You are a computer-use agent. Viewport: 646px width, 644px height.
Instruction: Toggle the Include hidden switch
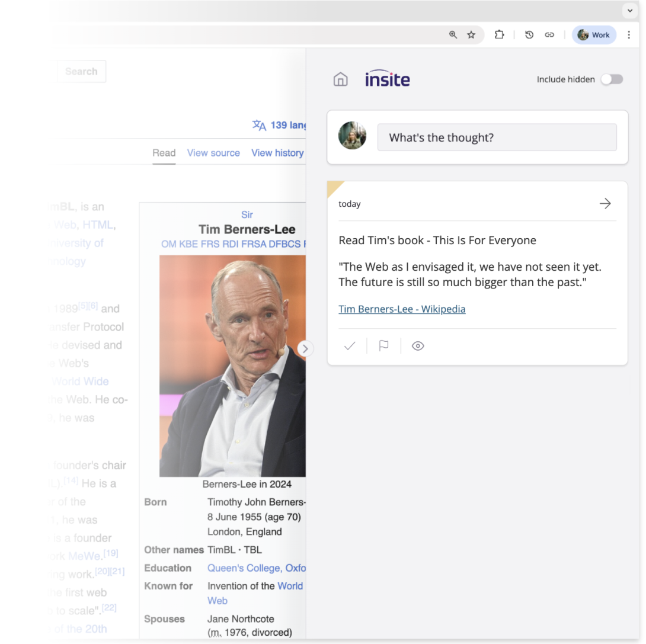(612, 79)
